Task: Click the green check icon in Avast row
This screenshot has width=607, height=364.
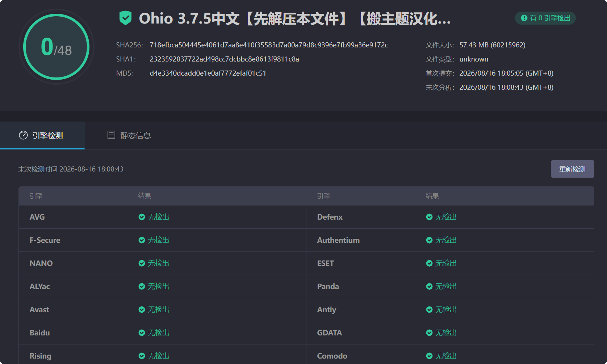Action: [x=142, y=309]
